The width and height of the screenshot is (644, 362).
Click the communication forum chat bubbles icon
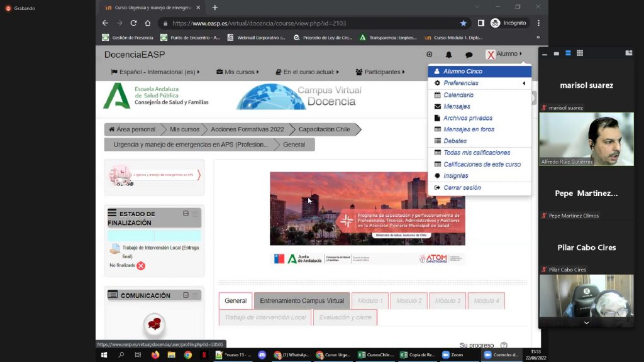point(154,324)
